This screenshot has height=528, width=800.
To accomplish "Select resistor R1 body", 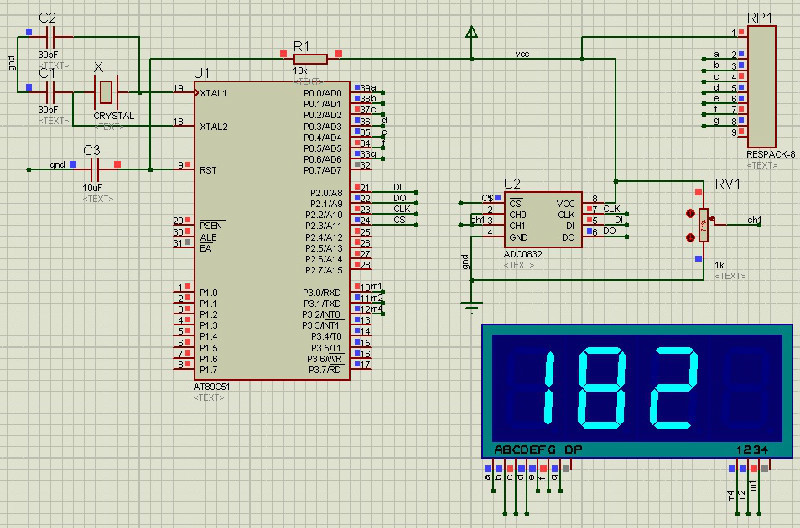I will [308, 58].
